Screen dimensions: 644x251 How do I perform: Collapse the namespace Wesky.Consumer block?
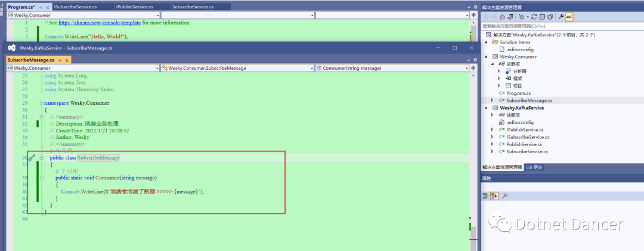point(41,103)
